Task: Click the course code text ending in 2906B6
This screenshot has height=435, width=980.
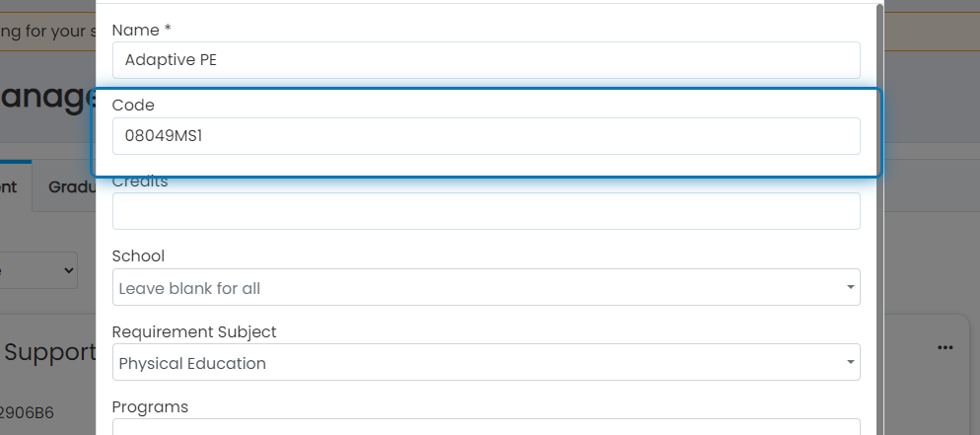Action: [x=27, y=413]
